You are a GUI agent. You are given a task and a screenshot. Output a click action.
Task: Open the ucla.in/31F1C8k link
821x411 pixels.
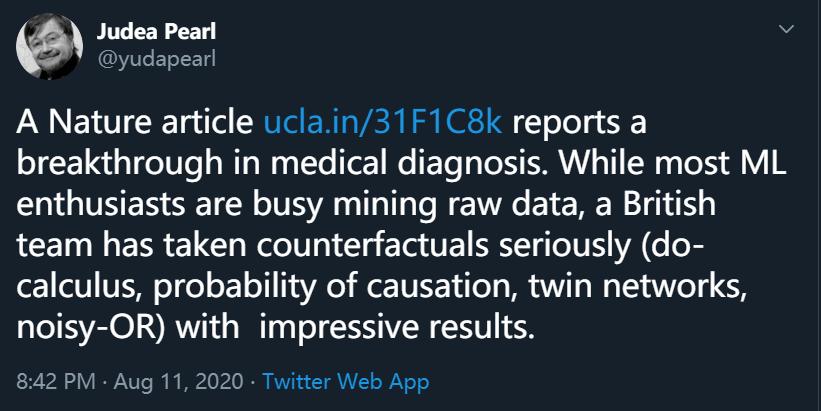click(x=381, y=122)
